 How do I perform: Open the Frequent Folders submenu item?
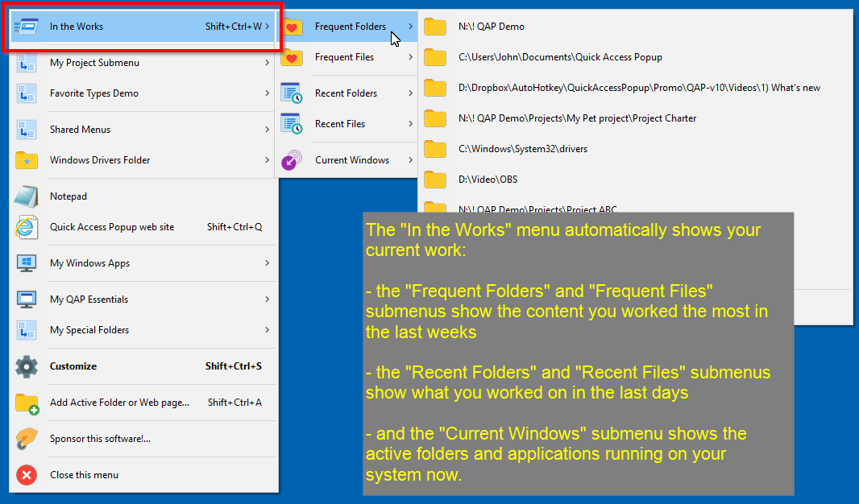tap(347, 27)
